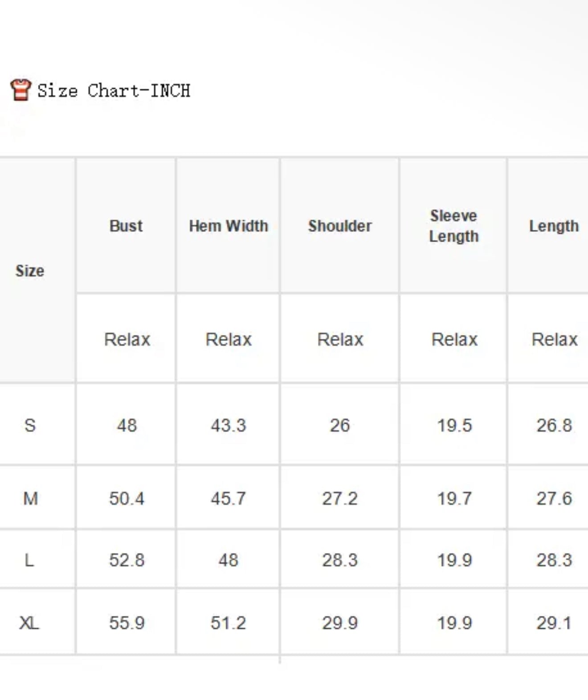Select the M size row label
This screenshot has width=588, height=700.
click(x=30, y=498)
